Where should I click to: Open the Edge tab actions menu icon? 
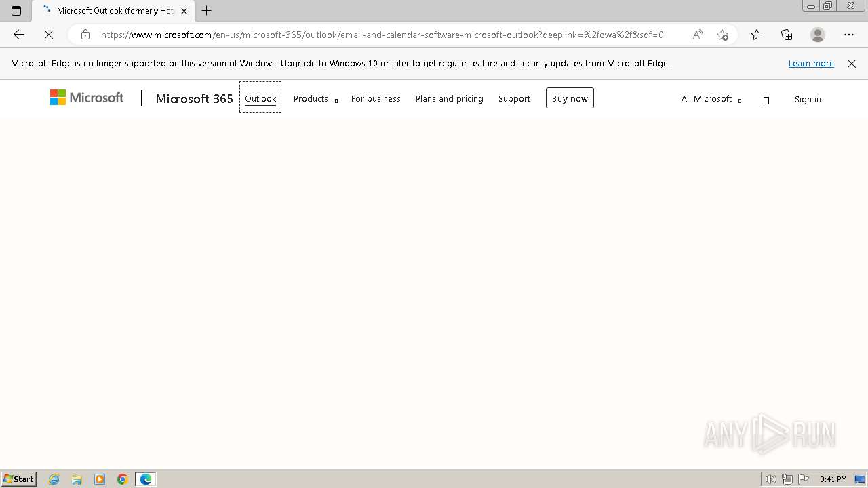(16, 11)
